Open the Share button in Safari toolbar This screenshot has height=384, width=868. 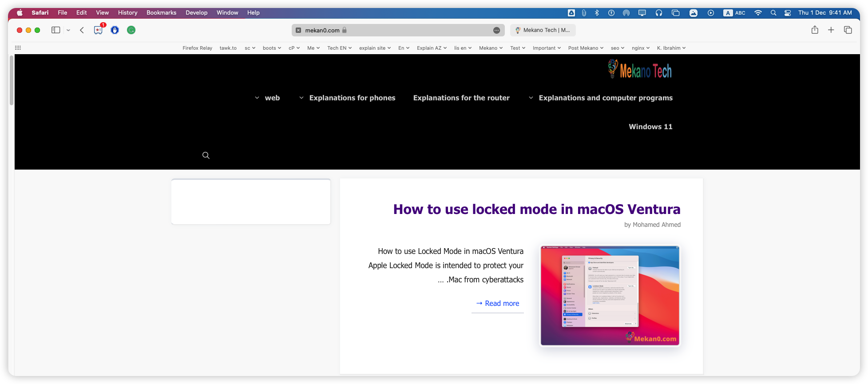pos(815,30)
